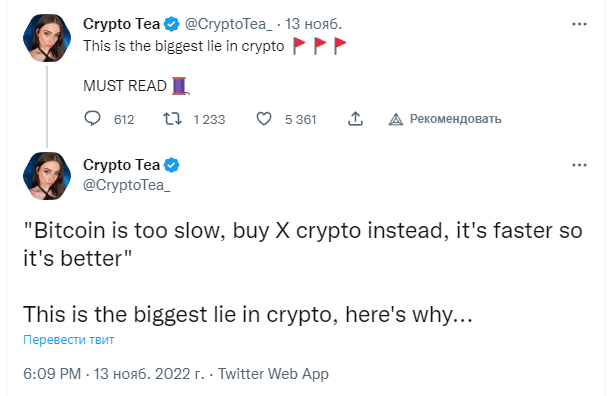
Task: Open Twitter Web App source link
Action: pos(273,374)
